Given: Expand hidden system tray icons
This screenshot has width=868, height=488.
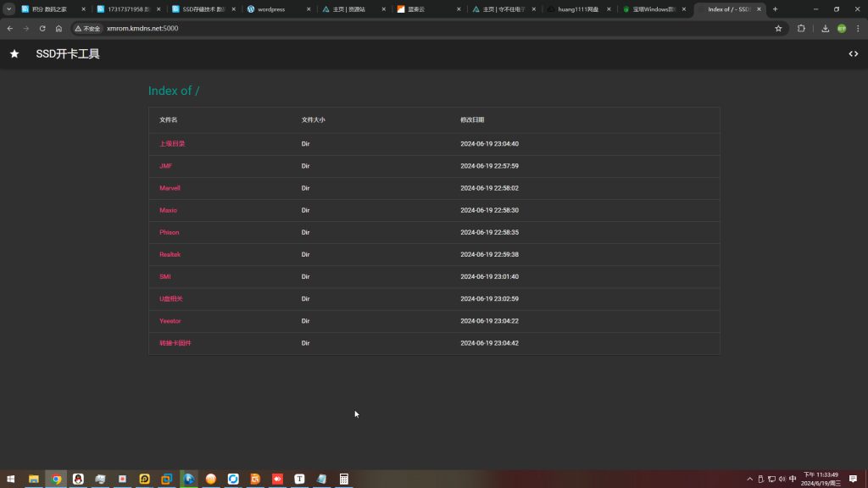Looking at the screenshot, I should pyautogui.click(x=749, y=479).
